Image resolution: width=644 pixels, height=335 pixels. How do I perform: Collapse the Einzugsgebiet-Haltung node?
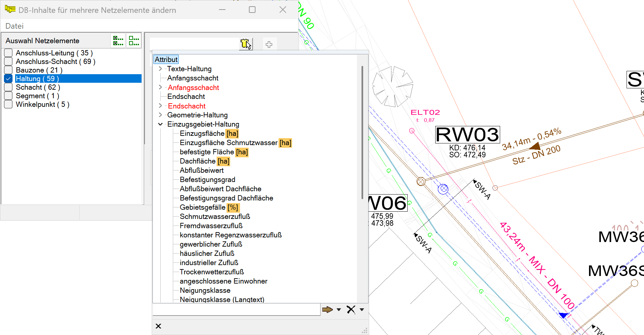coord(160,124)
